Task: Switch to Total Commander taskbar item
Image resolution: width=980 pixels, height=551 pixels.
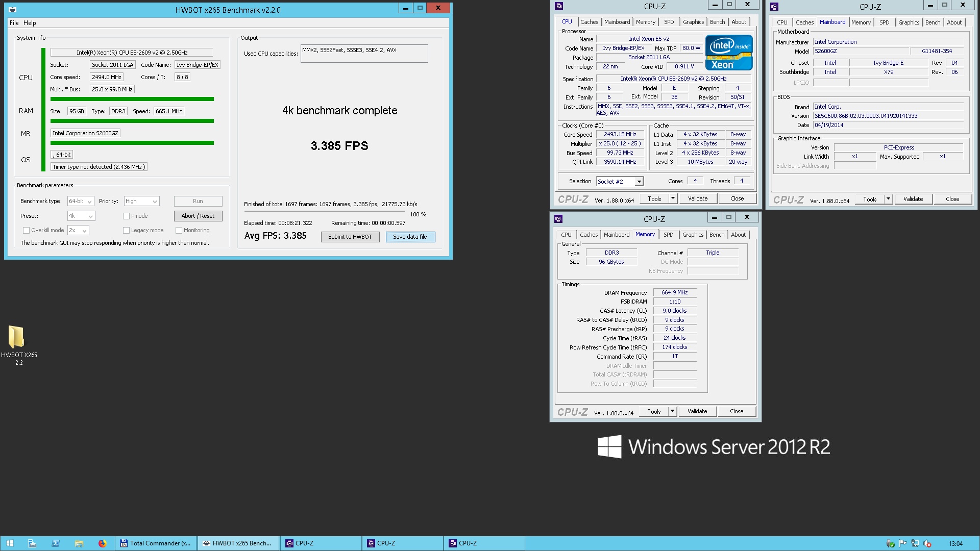Action: tap(156, 543)
